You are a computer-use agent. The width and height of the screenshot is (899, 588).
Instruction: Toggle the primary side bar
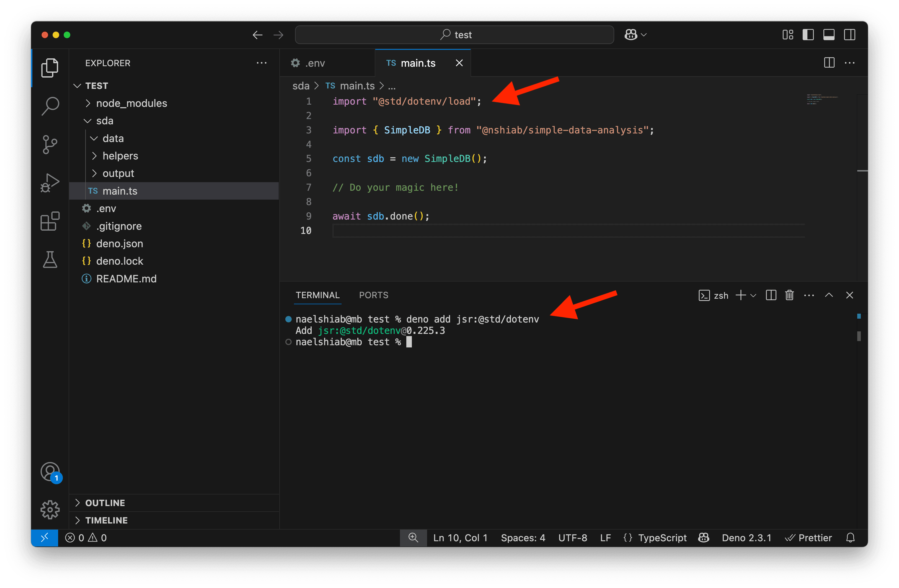click(808, 35)
